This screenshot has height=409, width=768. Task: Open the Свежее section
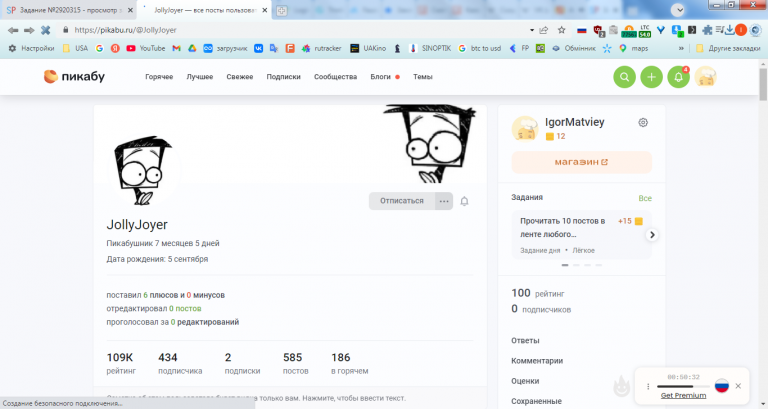240,77
